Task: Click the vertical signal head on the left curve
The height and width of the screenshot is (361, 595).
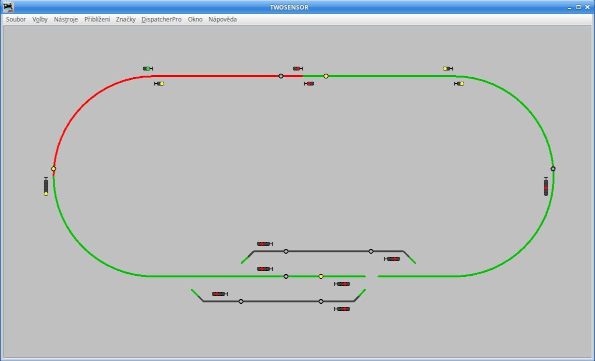Action: pyautogui.click(x=46, y=186)
